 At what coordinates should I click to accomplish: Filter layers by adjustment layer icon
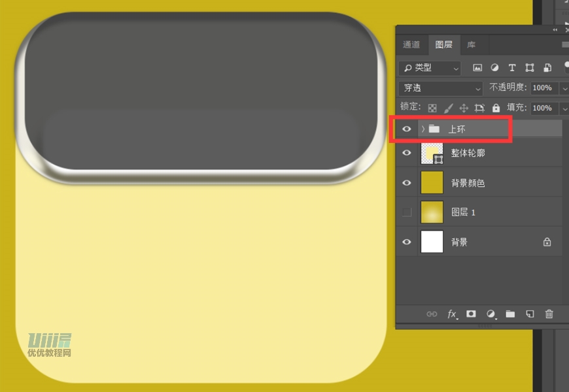(x=494, y=68)
